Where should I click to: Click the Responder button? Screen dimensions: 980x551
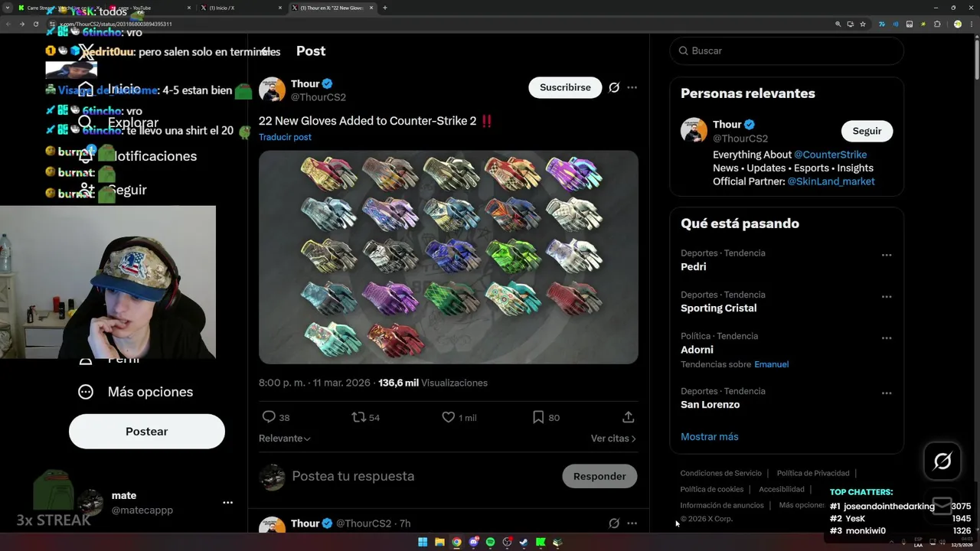pos(599,476)
